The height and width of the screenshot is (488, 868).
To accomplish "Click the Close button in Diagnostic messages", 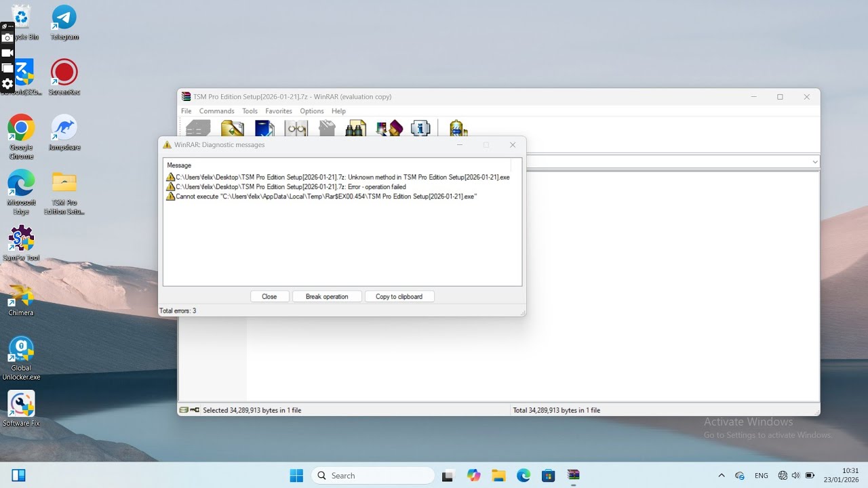I will tap(270, 297).
